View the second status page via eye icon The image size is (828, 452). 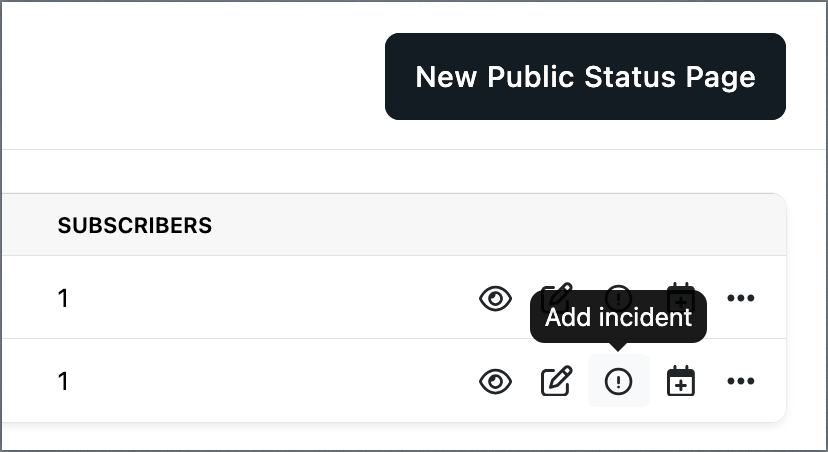(x=495, y=381)
